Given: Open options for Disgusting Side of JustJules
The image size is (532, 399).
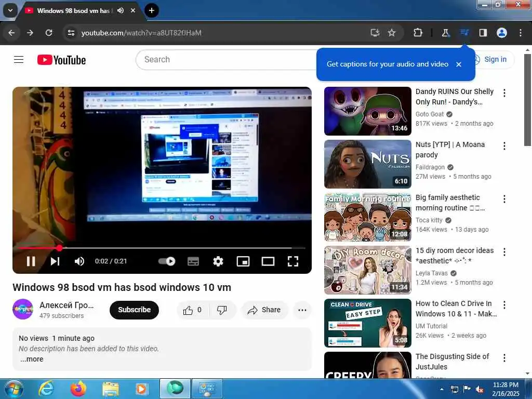Looking at the screenshot, I should pyautogui.click(x=504, y=357).
